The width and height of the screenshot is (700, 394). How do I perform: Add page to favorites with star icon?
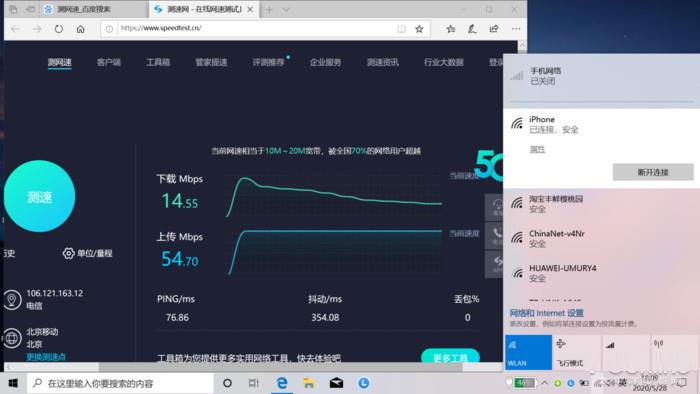(419, 29)
